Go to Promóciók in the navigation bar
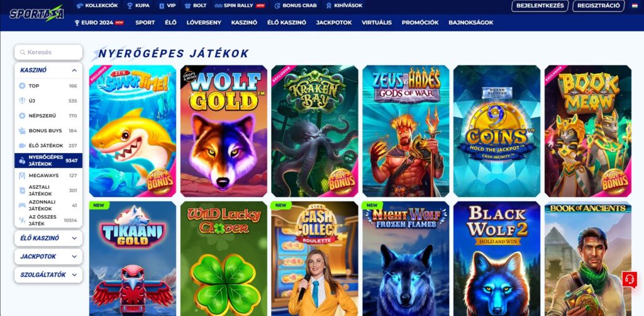 (420, 23)
